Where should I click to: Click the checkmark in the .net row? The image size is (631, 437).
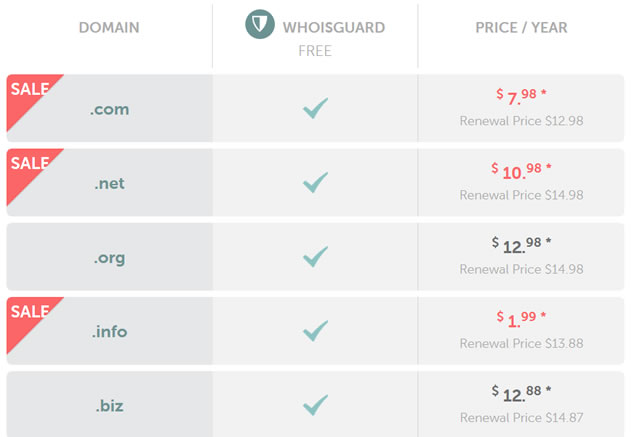316,182
